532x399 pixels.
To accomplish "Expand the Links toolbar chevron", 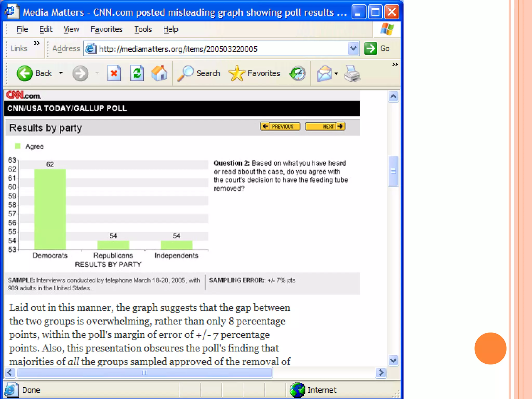I will click(37, 43).
